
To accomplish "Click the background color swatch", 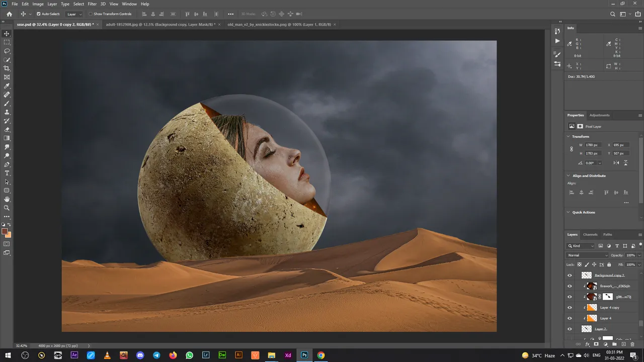I will (9, 235).
